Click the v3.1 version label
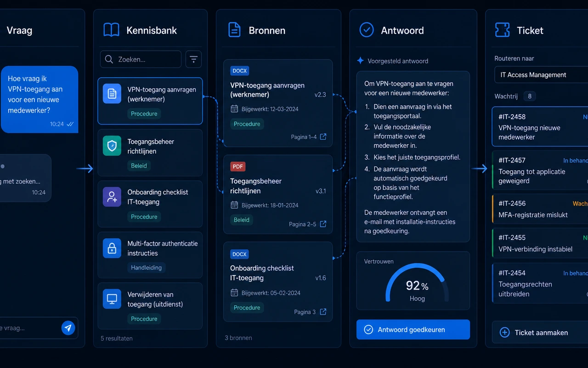 tap(321, 191)
